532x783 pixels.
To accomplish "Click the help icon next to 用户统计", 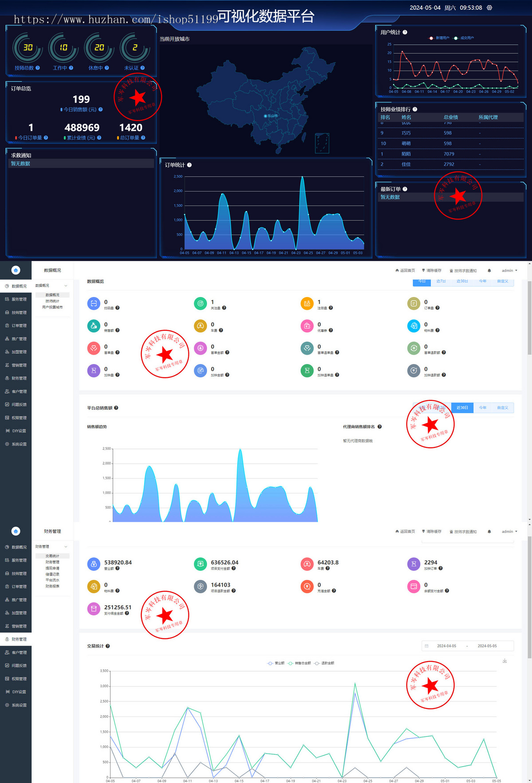I will 405,32.
